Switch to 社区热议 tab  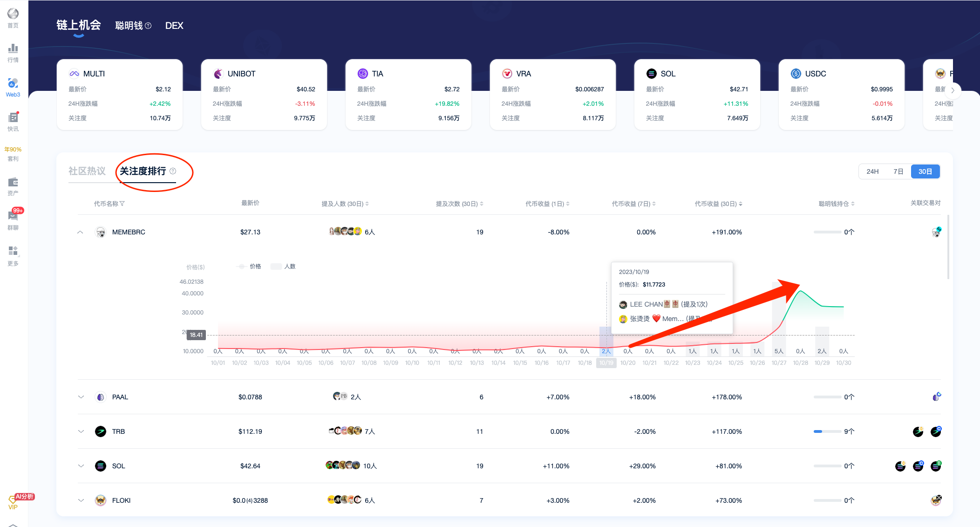pyautogui.click(x=87, y=171)
